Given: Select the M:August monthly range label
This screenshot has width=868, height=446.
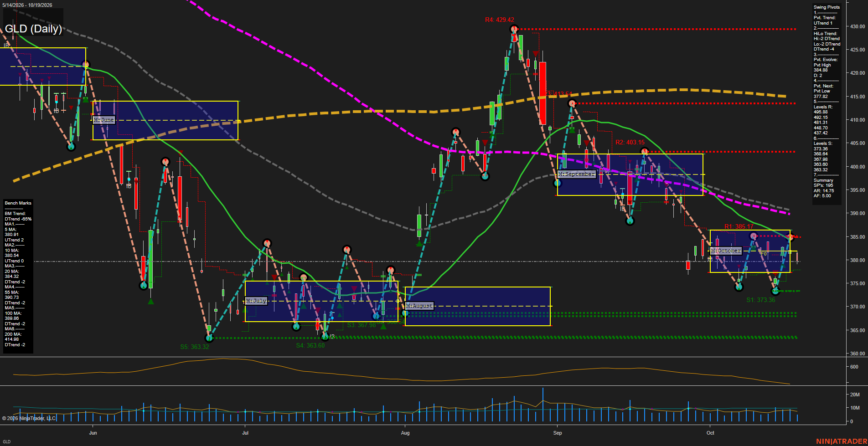Looking at the screenshot, I should coord(419,306).
